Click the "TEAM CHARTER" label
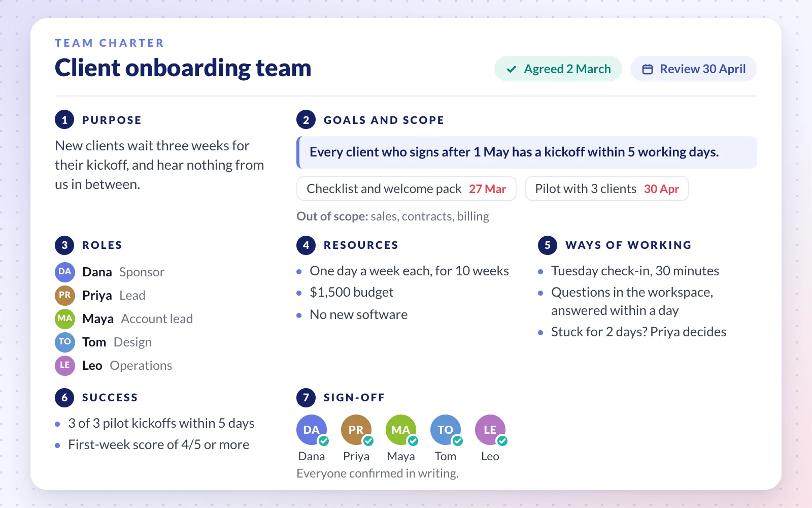Screen dimensions: 812x508 (110, 43)
